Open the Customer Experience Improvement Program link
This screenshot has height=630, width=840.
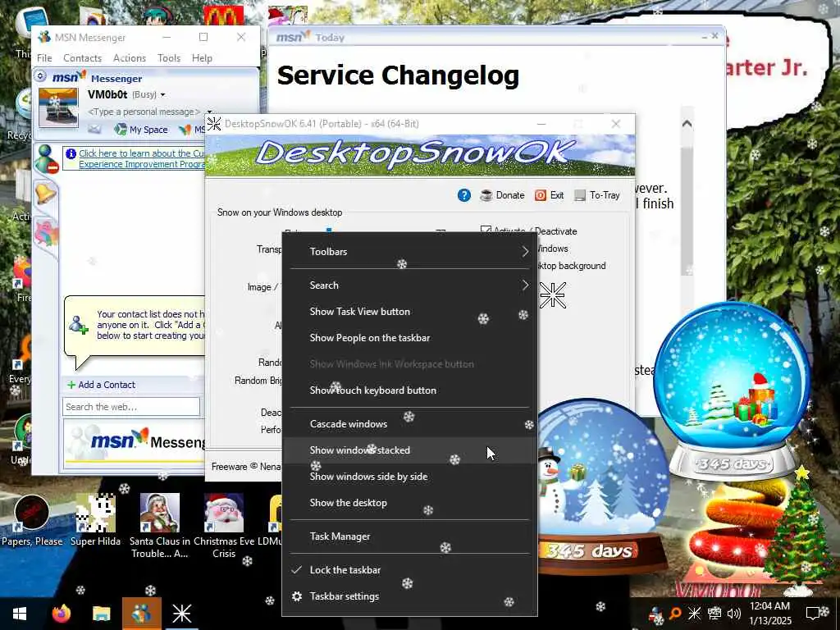(x=141, y=158)
